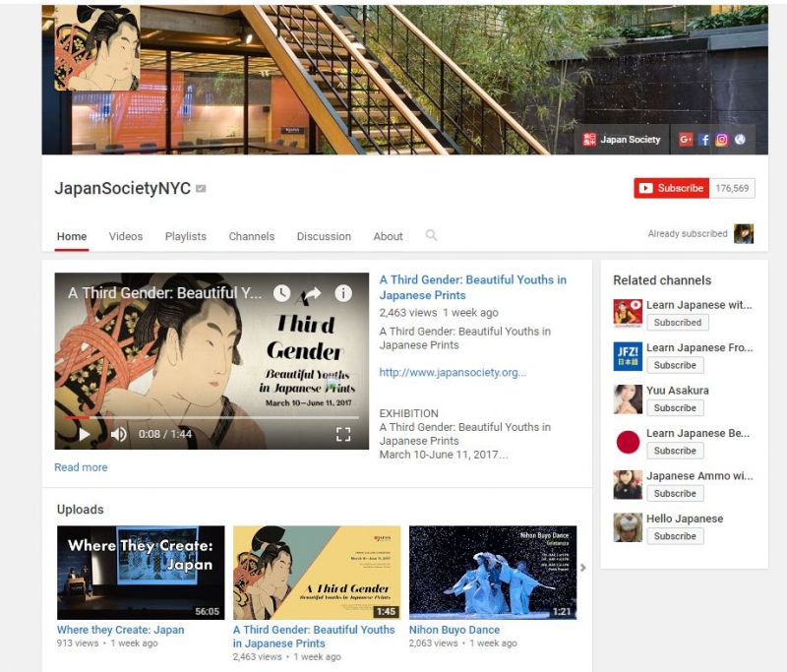Click the channel search magnifier icon
The width and height of the screenshot is (787, 672).
pyautogui.click(x=431, y=236)
